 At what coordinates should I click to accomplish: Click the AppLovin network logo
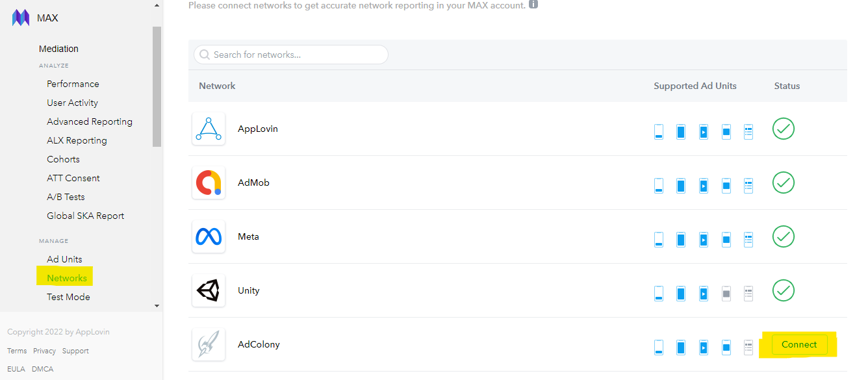(x=209, y=129)
